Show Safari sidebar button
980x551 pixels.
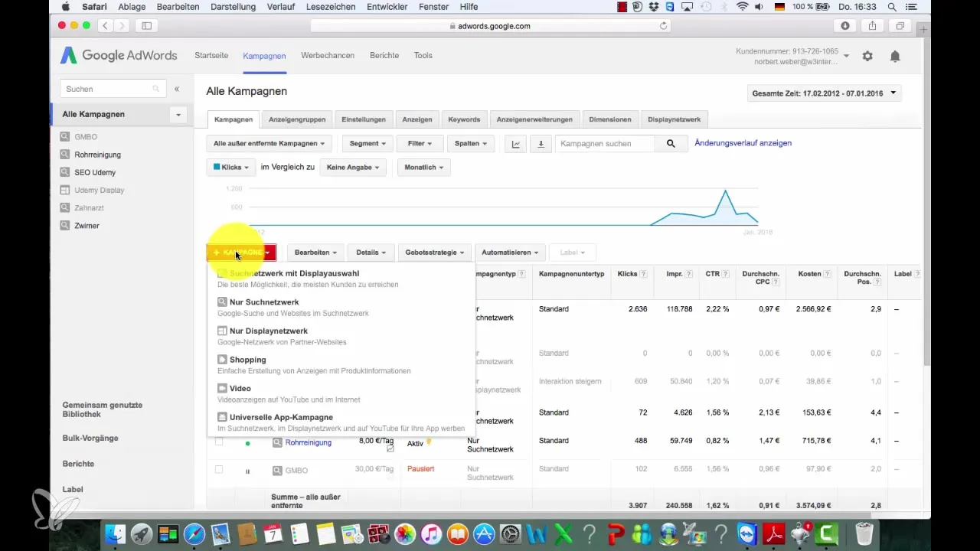click(146, 25)
